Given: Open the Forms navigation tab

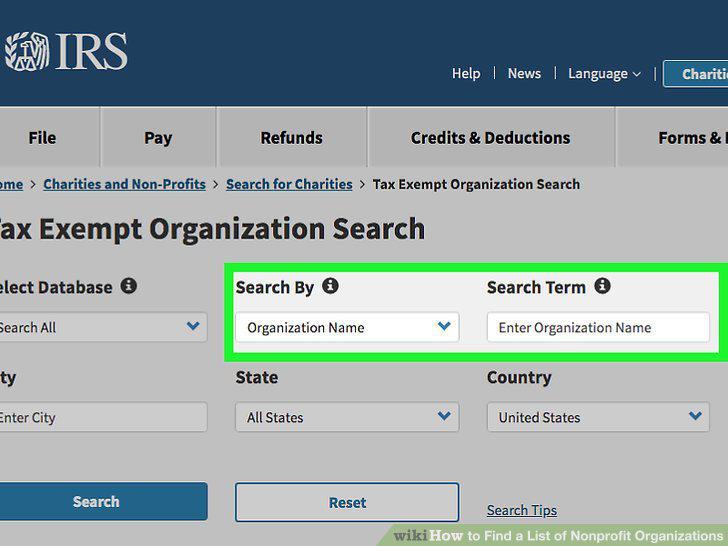Looking at the screenshot, I should [672, 137].
